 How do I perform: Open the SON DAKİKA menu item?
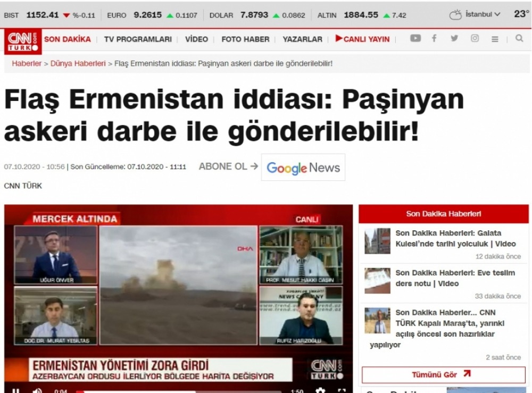click(x=67, y=39)
